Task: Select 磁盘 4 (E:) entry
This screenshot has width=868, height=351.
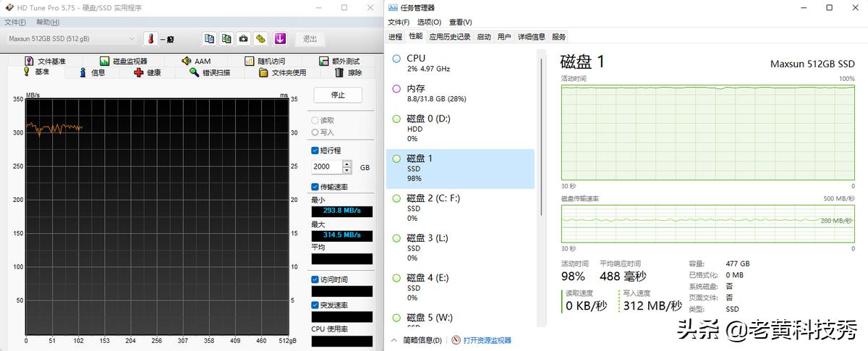Action: 461,287
